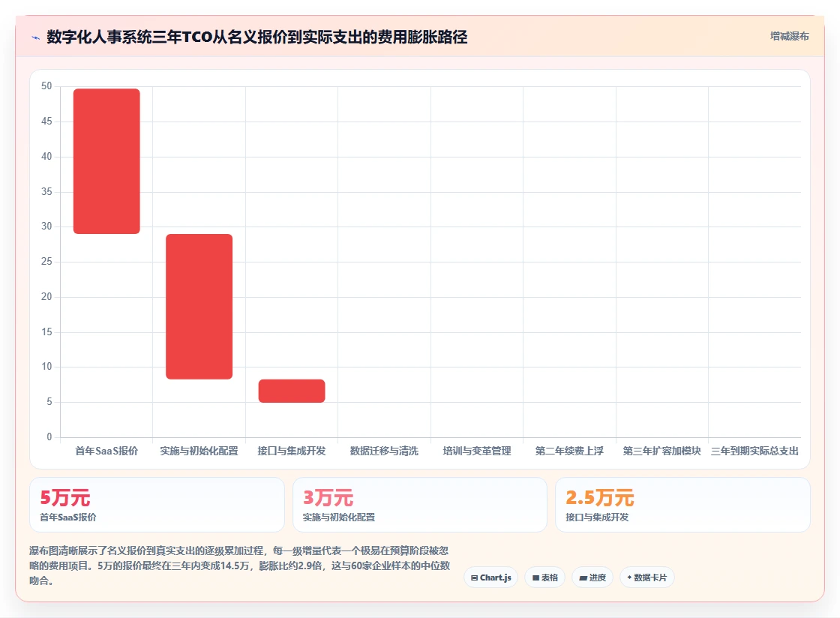The image size is (840, 618).
Task: Click the 数据迁移与清洗 axis label
Action: (x=384, y=451)
